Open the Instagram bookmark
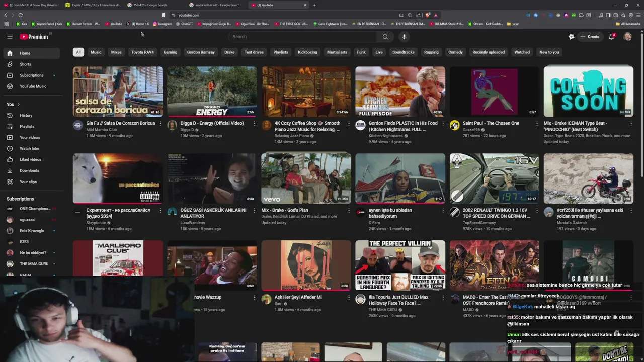Screen dimensions: 644x362 pyautogui.click(x=162, y=24)
